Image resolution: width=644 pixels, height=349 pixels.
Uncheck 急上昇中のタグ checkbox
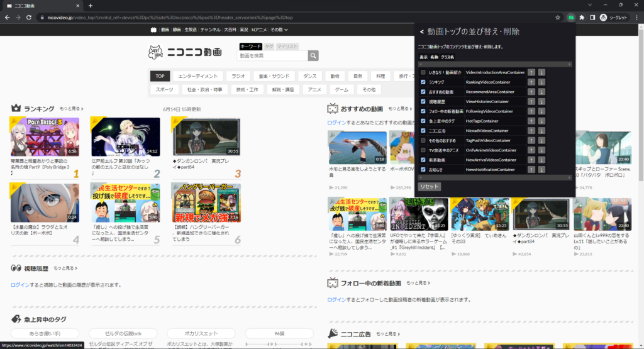coord(423,121)
